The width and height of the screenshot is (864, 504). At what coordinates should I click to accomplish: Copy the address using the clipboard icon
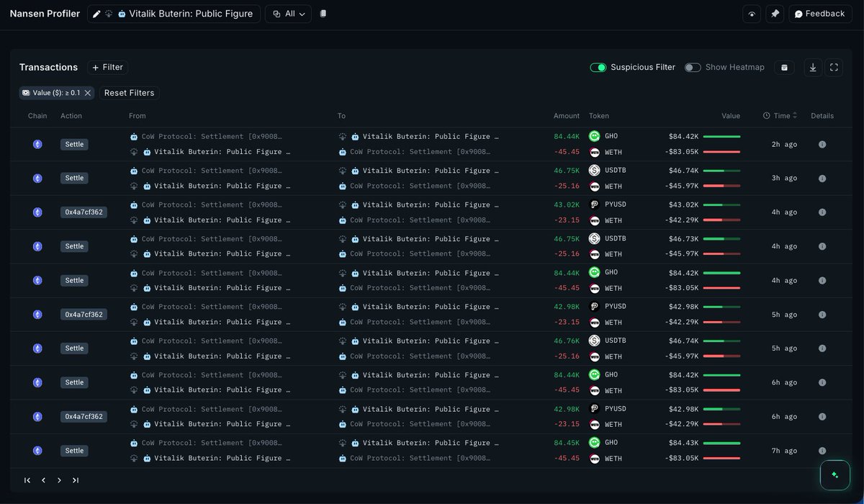coord(323,14)
